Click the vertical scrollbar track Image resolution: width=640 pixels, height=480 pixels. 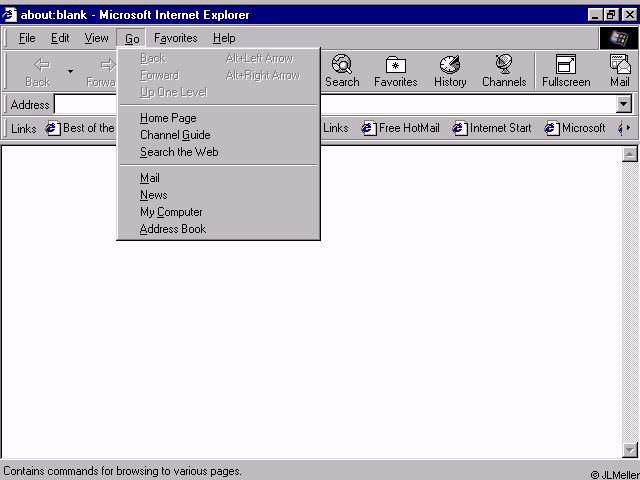[x=629, y=302]
